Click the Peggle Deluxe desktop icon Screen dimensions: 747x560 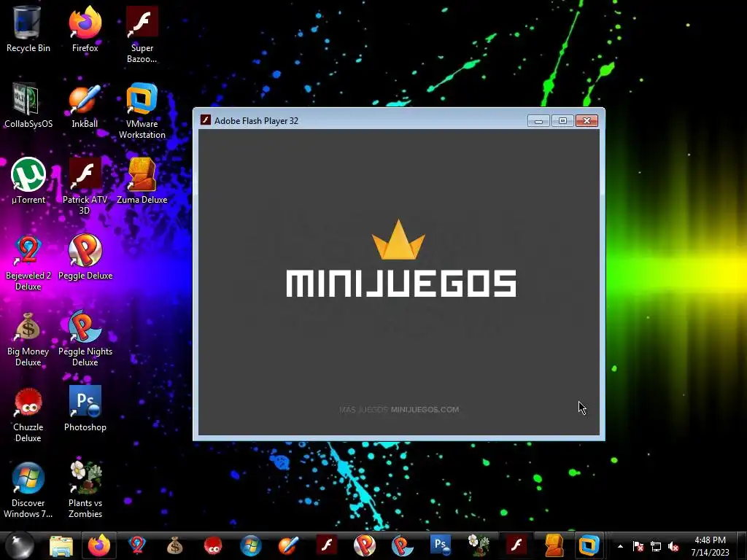click(85, 257)
